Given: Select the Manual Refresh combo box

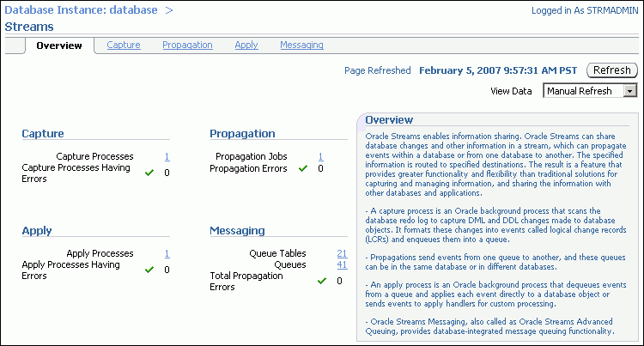Looking at the screenshot, I should pos(590,91).
